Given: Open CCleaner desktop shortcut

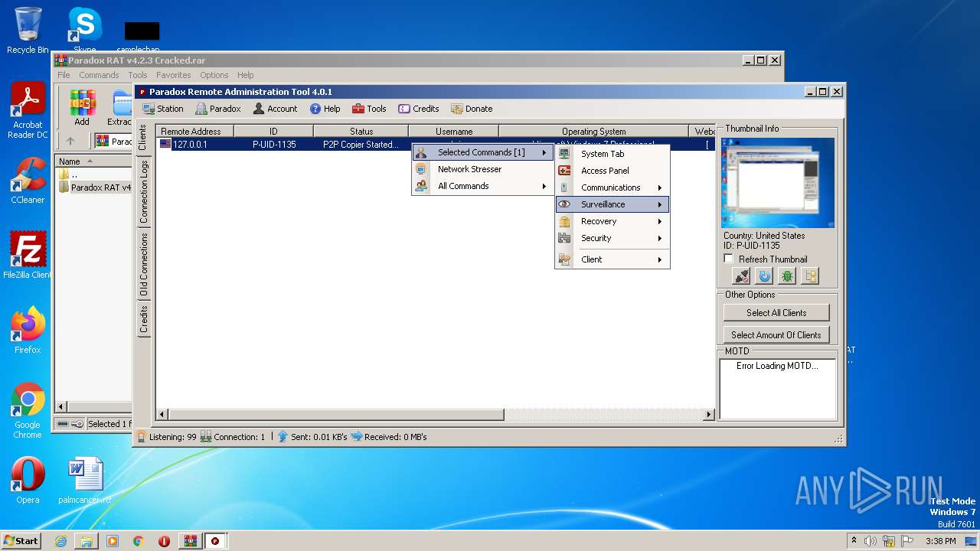Looking at the screenshot, I should 28,181.
